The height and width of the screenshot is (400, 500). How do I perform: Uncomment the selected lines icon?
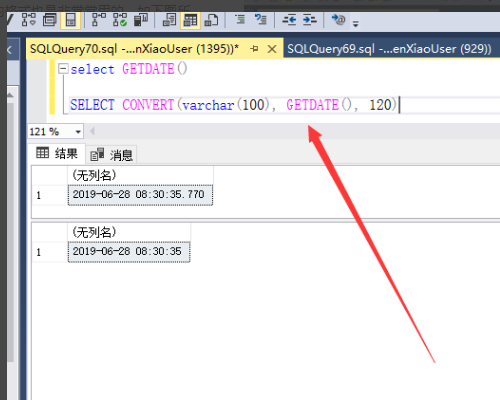tap(260, 19)
